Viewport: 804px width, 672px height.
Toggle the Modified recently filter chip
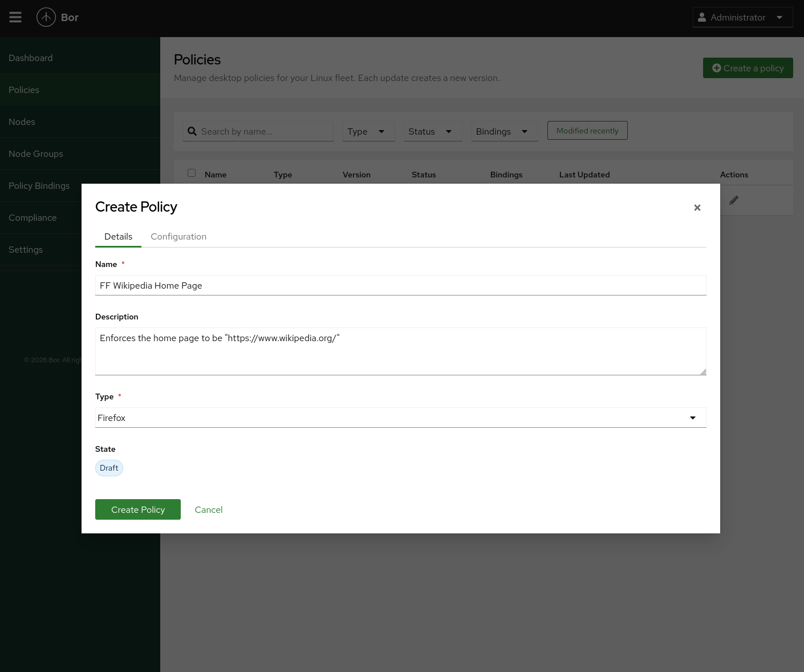587,130
